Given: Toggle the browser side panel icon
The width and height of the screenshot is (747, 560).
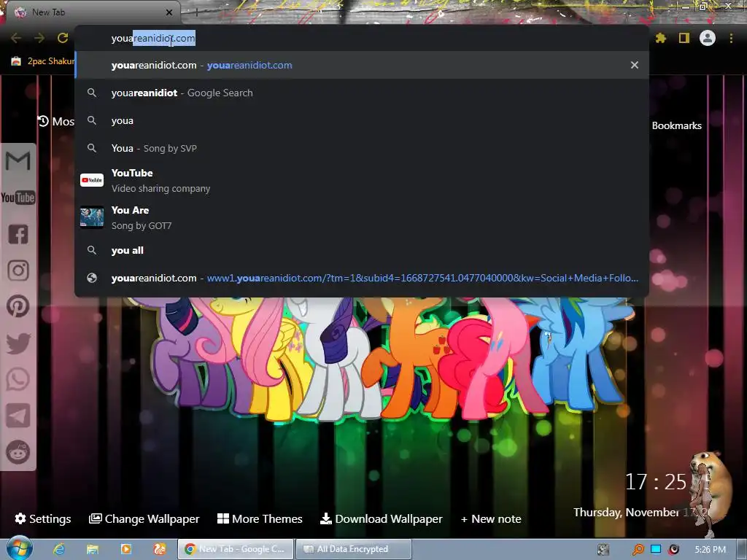Looking at the screenshot, I should (684, 38).
